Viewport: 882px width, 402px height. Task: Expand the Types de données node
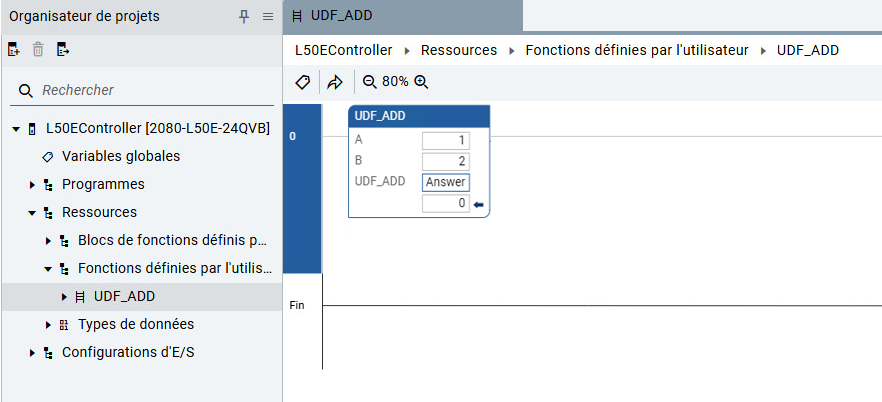point(48,324)
